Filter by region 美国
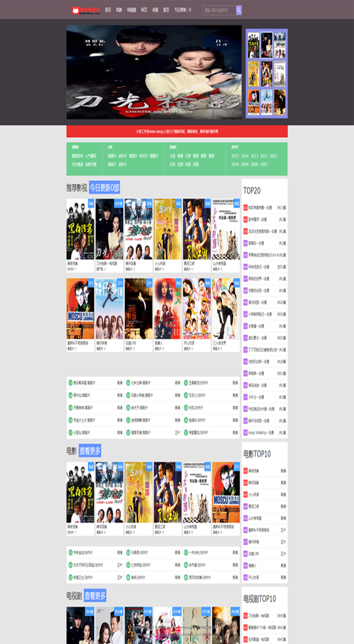The width and height of the screenshot is (354, 644). click(x=211, y=156)
